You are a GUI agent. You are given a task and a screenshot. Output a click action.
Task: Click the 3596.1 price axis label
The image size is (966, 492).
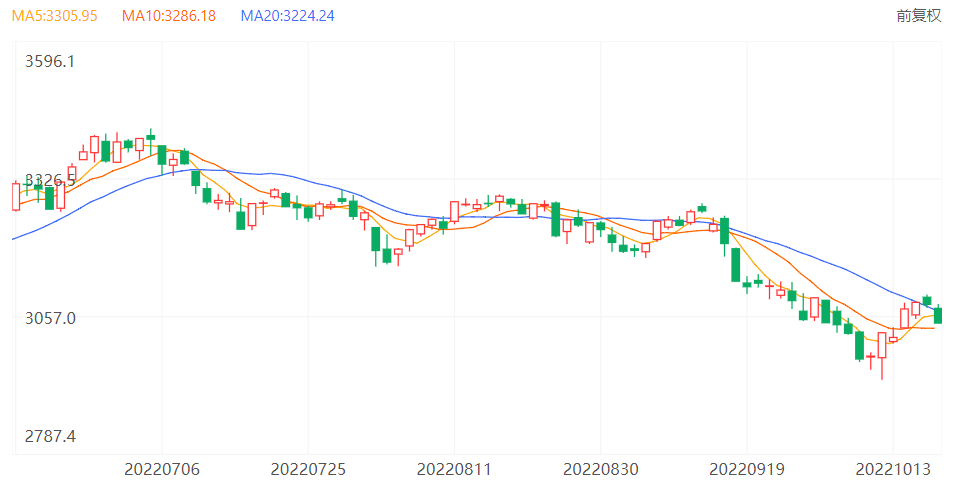[x=49, y=62]
